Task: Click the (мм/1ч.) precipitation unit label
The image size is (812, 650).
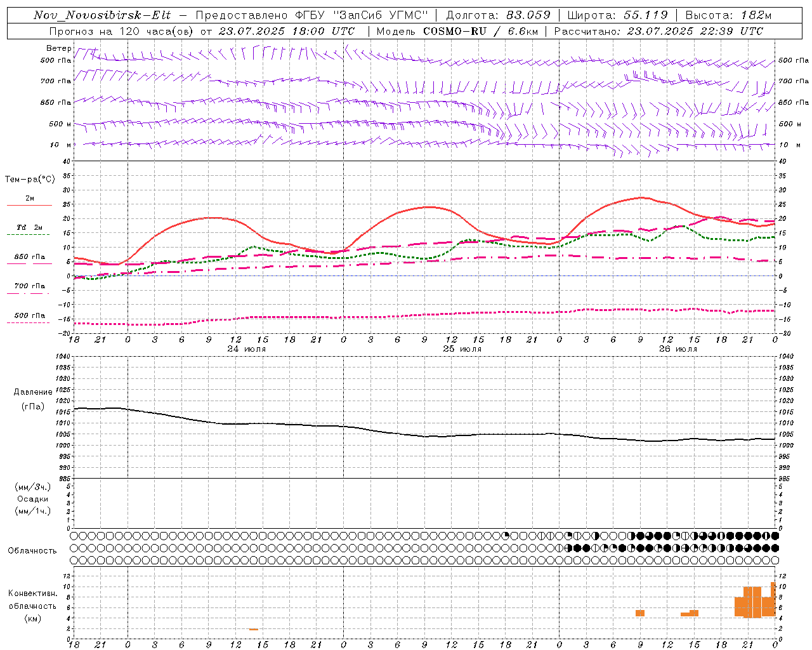Action: point(33,511)
